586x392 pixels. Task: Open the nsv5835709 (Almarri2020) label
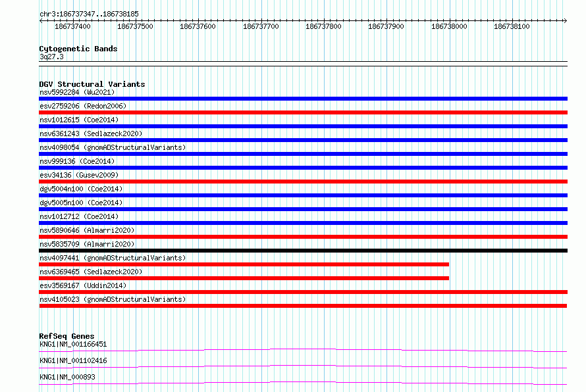87,244
